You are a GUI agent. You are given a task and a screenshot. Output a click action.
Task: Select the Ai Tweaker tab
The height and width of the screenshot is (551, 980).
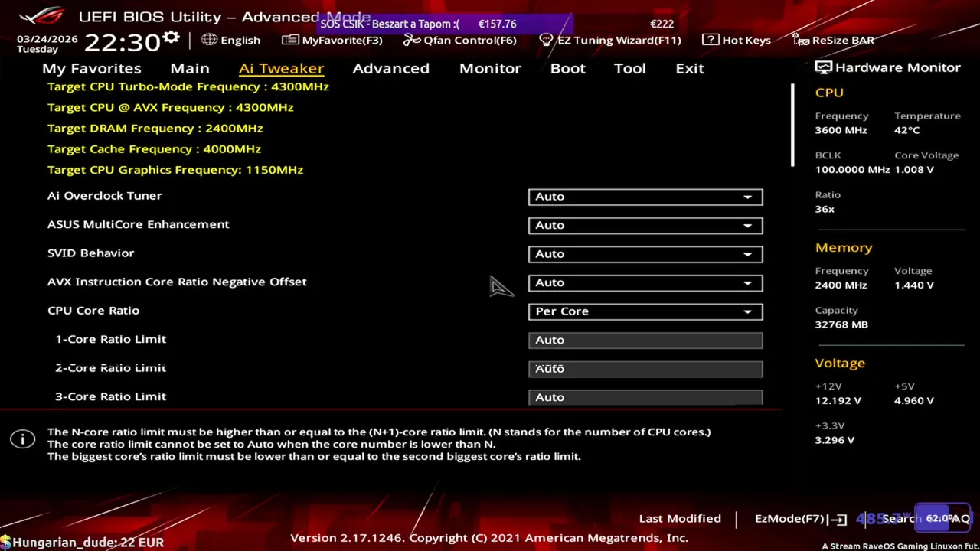pyautogui.click(x=281, y=68)
